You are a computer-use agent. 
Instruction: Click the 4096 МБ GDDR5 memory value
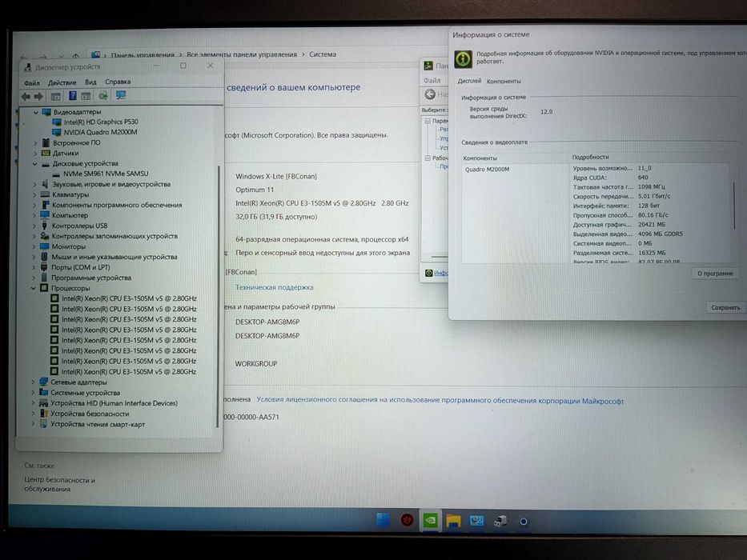(x=661, y=234)
